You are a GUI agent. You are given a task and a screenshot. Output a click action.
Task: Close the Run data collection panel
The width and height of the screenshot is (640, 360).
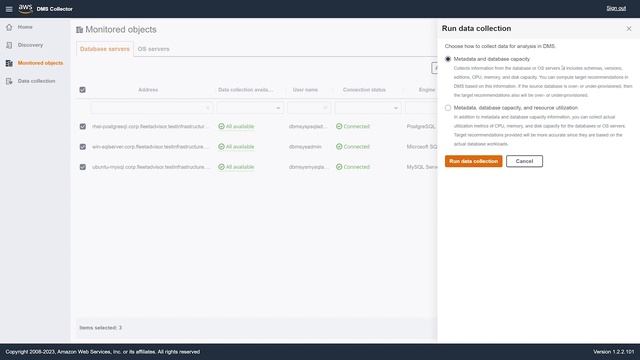pos(629,29)
